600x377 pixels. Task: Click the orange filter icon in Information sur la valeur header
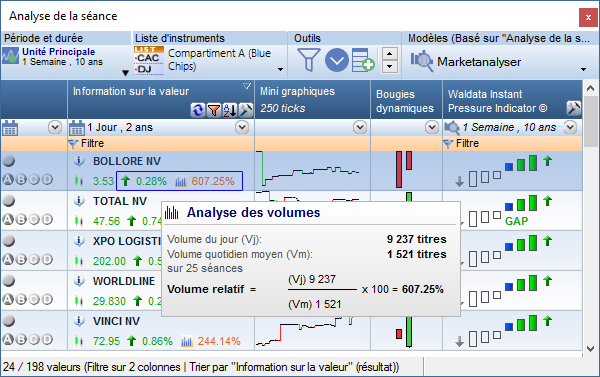(214, 110)
